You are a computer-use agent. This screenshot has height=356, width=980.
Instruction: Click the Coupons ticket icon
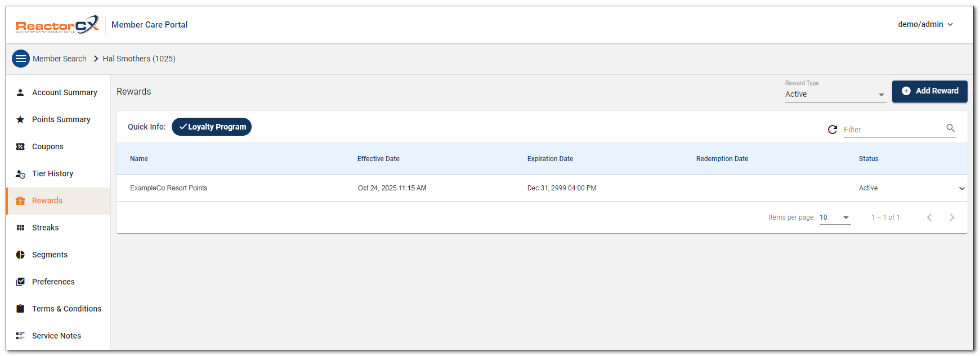click(20, 146)
